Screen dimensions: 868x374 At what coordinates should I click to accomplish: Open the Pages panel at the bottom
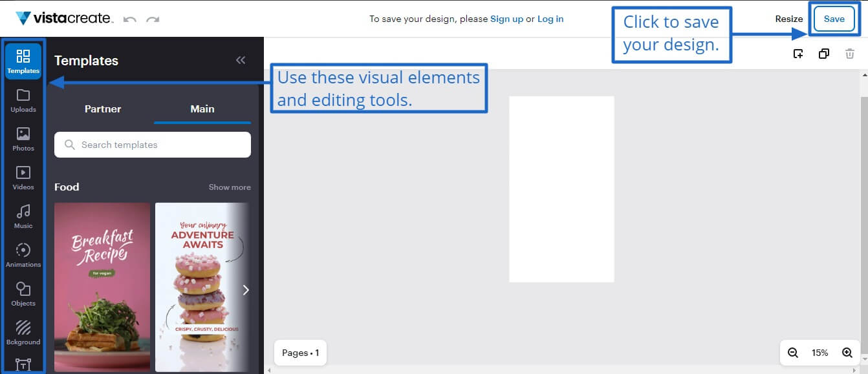300,353
